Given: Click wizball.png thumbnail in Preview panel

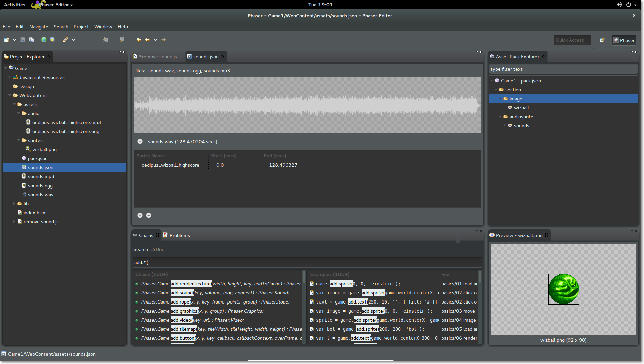Looking at the screenshot, I should pyautogui.click(x=563, y=289).
